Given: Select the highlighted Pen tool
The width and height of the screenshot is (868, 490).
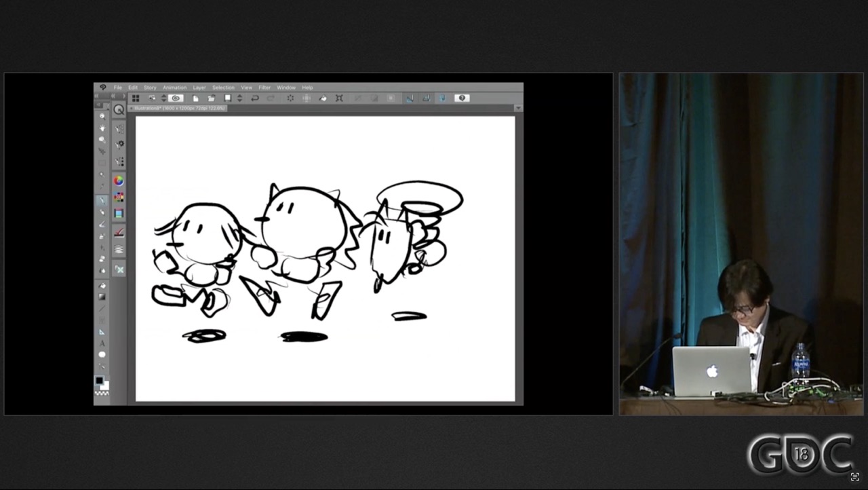Looking at the screenshot, I should [x=102, y=201].
